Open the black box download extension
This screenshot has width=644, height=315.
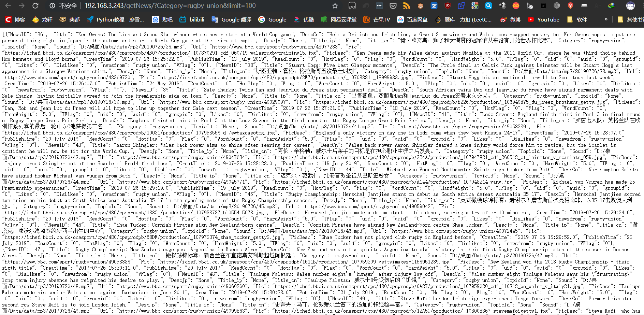click(x=543, y=6)
